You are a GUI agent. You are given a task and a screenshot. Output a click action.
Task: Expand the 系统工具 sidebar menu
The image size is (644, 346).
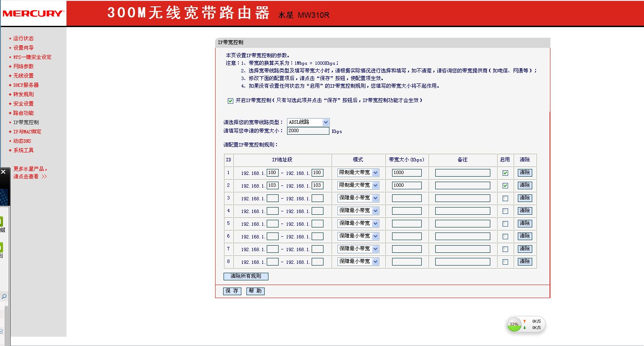click(x=23, y=150)
